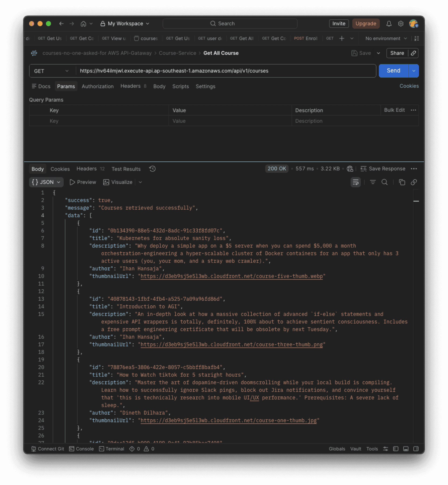The width and height of the screenshot is (448, 485).
Task: Click the Search bar
Action: click(230, 24)
